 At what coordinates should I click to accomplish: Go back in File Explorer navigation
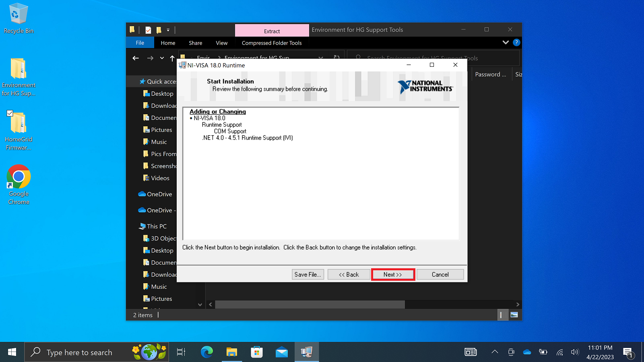(136, 58)
